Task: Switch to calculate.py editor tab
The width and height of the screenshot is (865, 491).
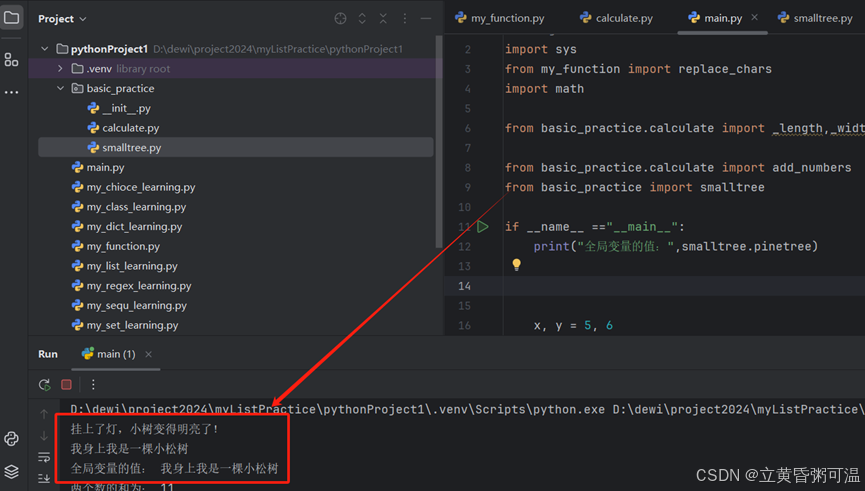Action: [x=616, y=18]
